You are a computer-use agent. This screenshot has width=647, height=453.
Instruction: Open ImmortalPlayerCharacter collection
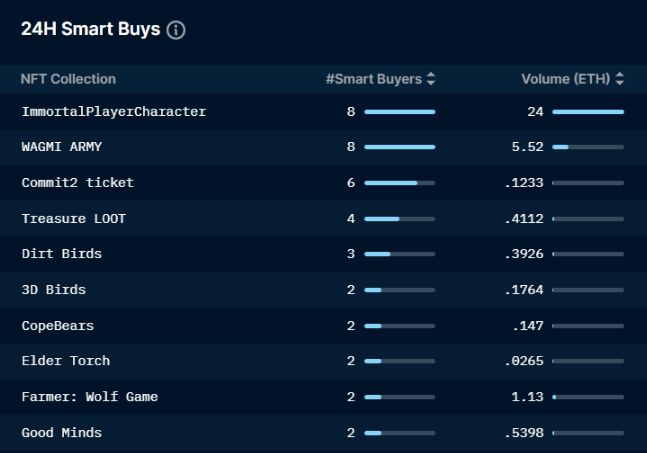tap(114, 111)
